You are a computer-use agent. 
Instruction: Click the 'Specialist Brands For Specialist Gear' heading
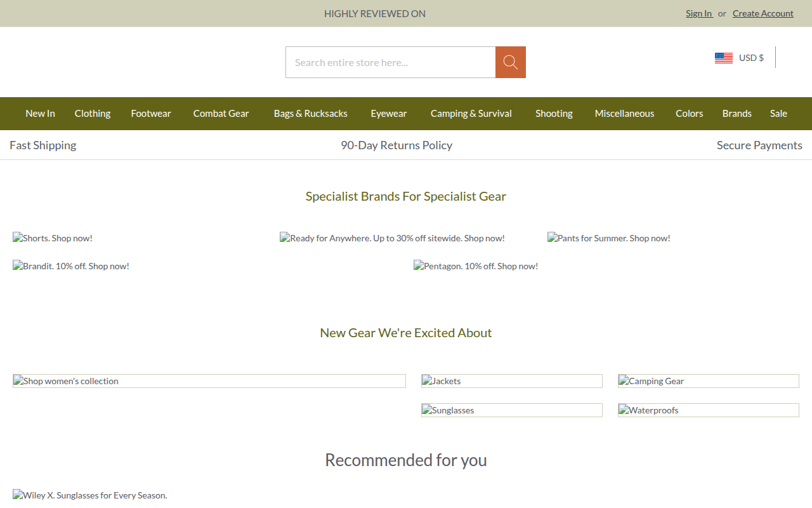pyautogui.click(x=406, y=196)
